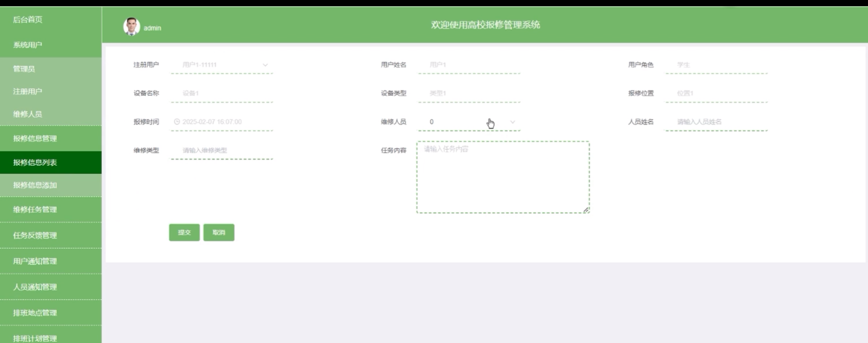The image size is (868, 343).
Task: Click the 任务内容 text area
Action: click(x=503, y=177)
